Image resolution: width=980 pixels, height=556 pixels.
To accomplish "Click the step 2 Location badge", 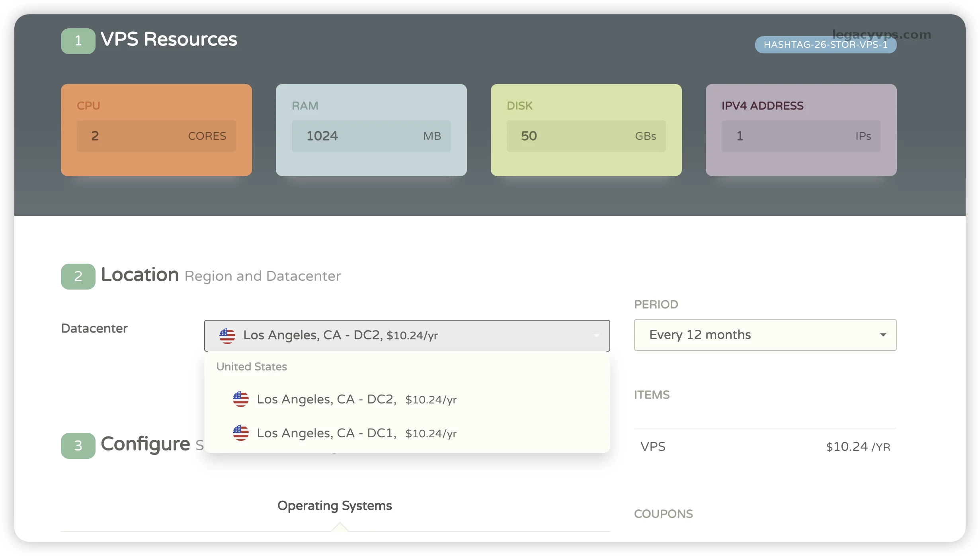I will tap(78, 276).
